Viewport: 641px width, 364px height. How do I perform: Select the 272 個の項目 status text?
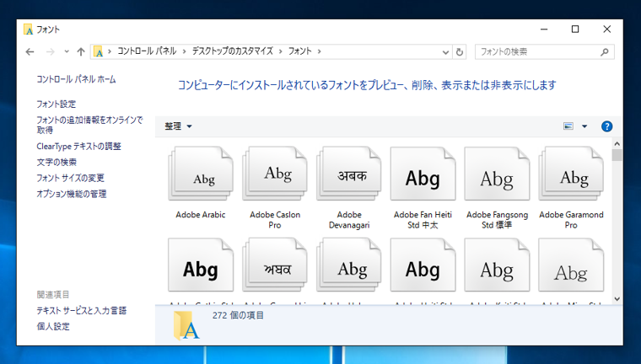click(238, 315)
